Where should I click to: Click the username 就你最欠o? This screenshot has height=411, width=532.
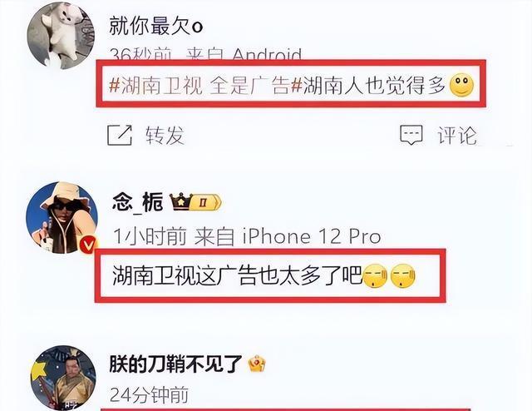point(156,26)
